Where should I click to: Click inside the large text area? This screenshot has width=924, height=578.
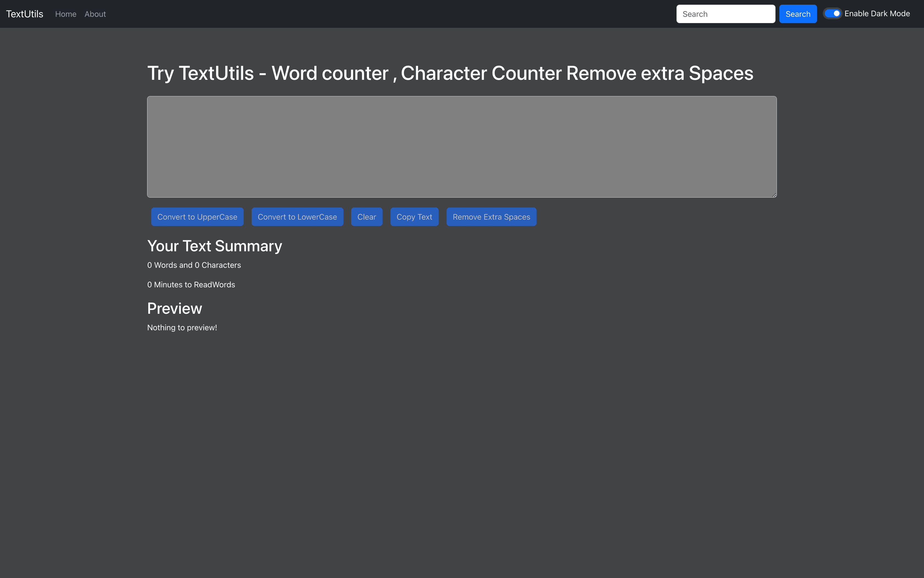pos(462,147)
